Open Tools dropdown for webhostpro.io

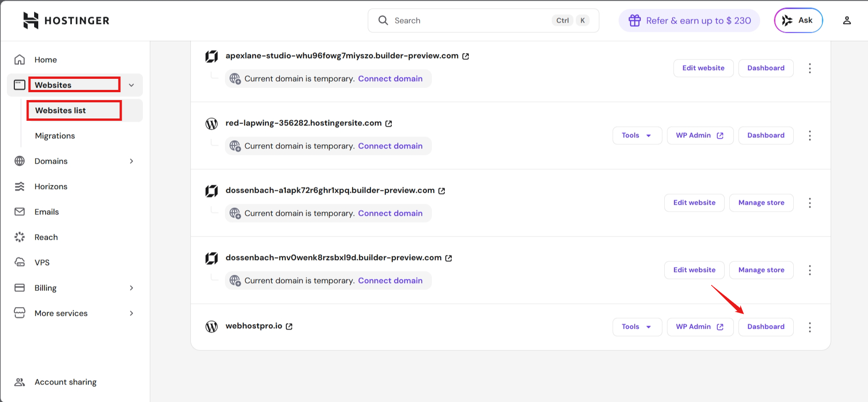click(x=637, y=326)
